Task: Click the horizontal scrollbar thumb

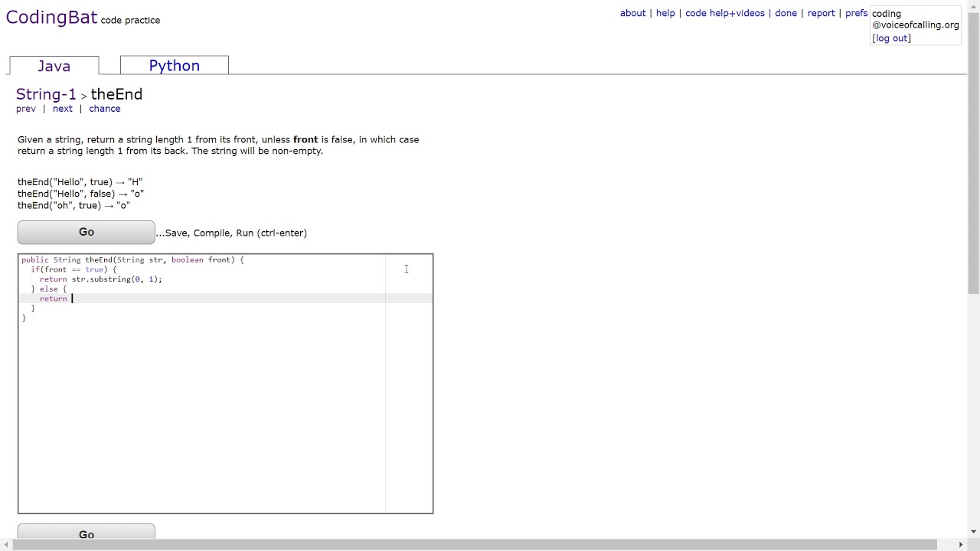Action: (x=475, y=545)
